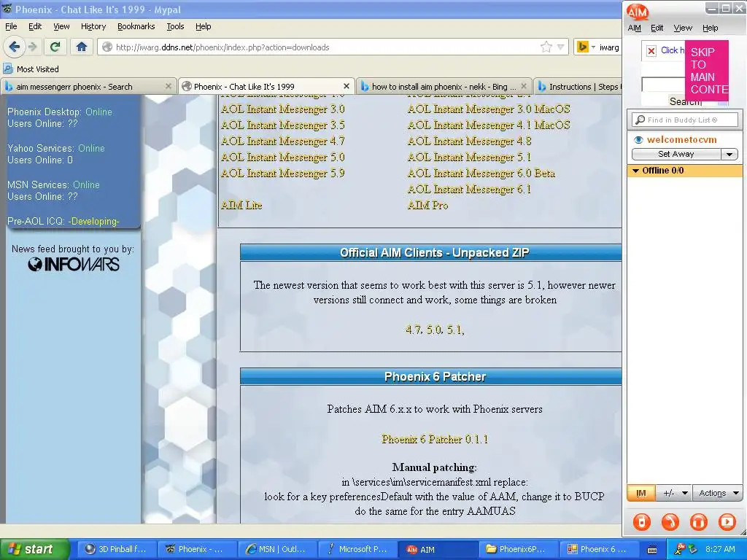747x560 pixels.
Task: Open AOL Instant Messenger 5.0 download link
Action: 282,157
